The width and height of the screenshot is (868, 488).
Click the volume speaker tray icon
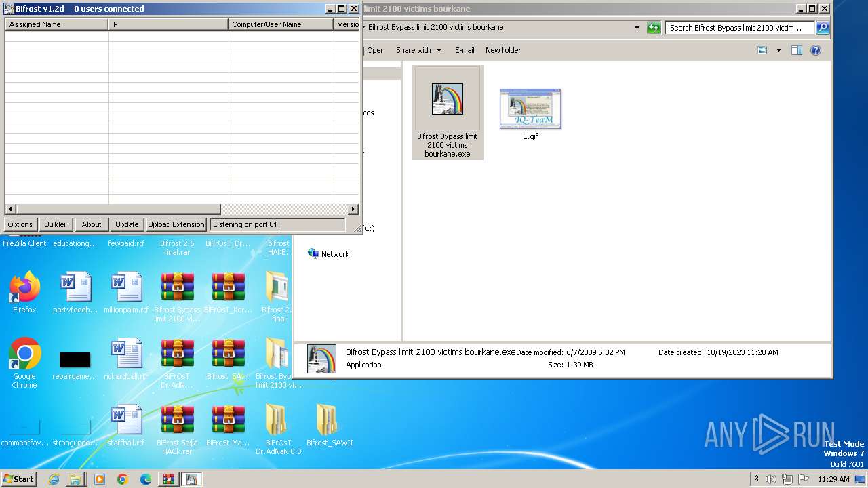point(771,479)
